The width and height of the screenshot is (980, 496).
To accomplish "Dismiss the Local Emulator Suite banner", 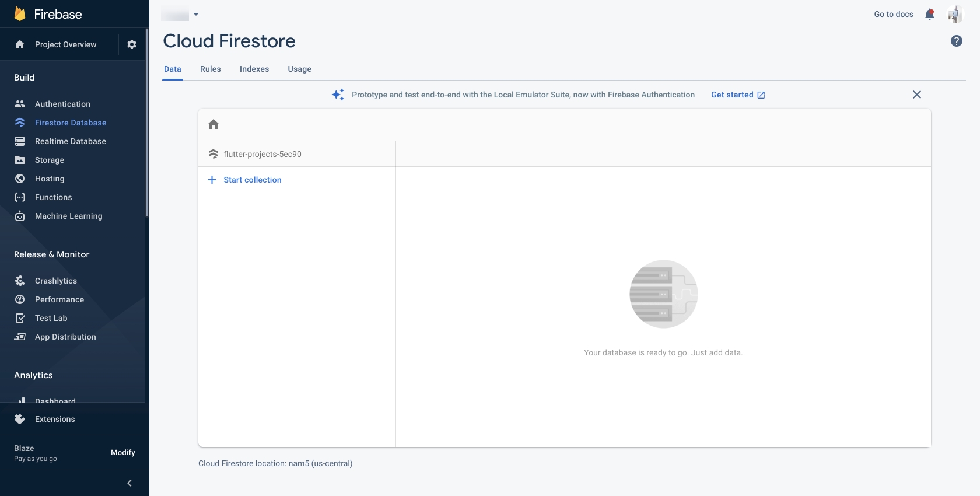I will 917,95.
